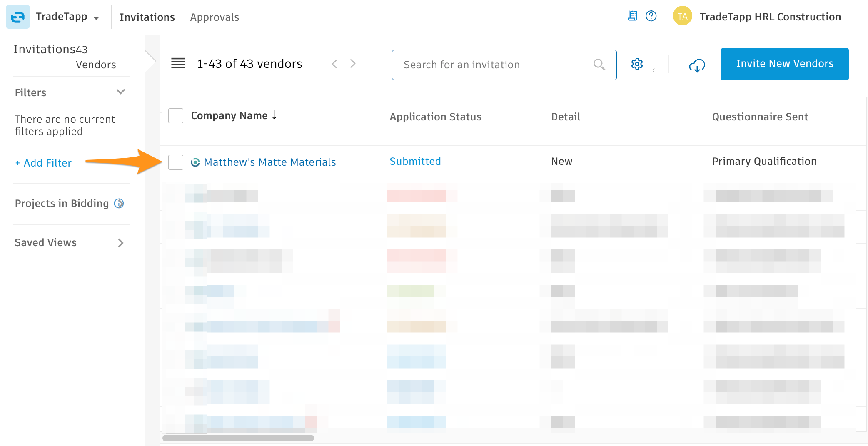Screen dimensions: 868x446
Task: Expand Saved Views chevron
Action: tap(121, 243)
